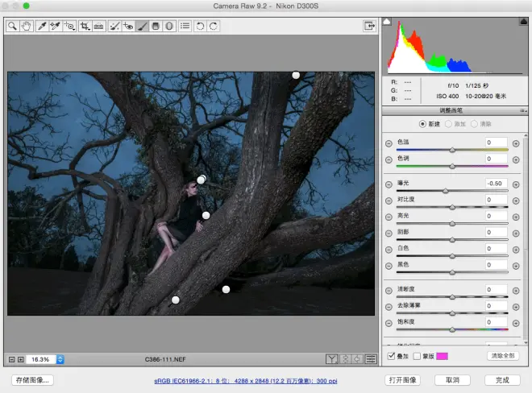Image resolution: width=532 pixels, height=393 pixels.
Task: Open the 16.3% zoom level dropdown
Action: pyautogui.click(x=60, y=359)
